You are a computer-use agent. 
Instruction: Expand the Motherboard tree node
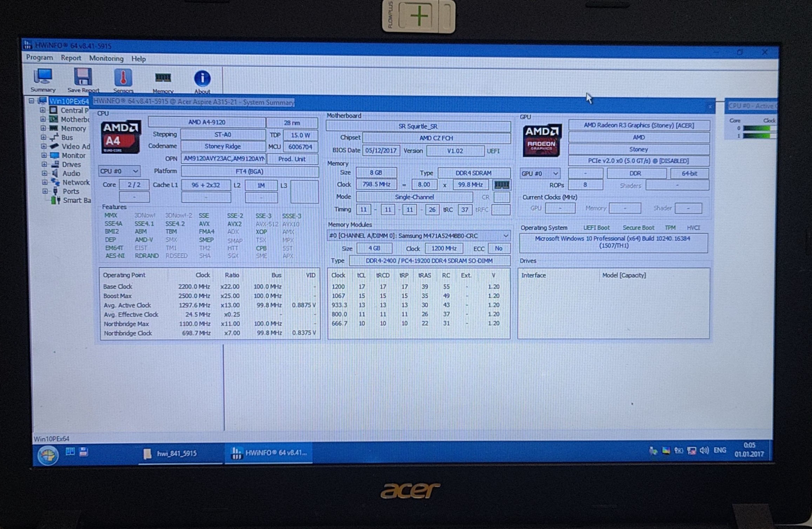coord(43,119)
